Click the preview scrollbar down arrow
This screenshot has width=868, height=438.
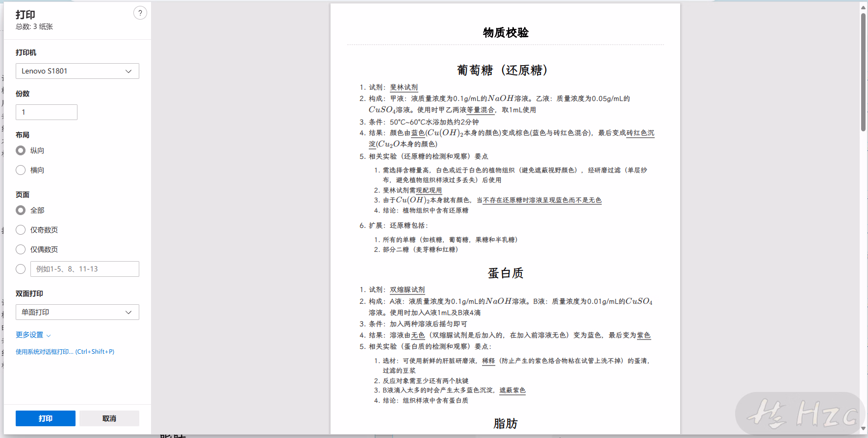click(x=864, y=429)
